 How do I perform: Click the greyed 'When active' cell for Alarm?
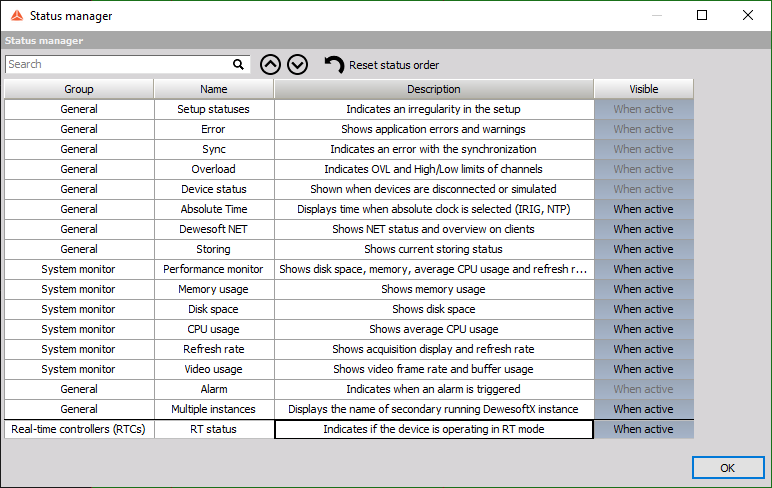(x=643, y=390)
